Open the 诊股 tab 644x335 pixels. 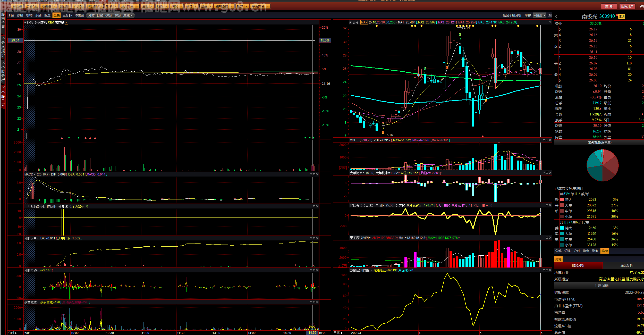coord(20,15)
